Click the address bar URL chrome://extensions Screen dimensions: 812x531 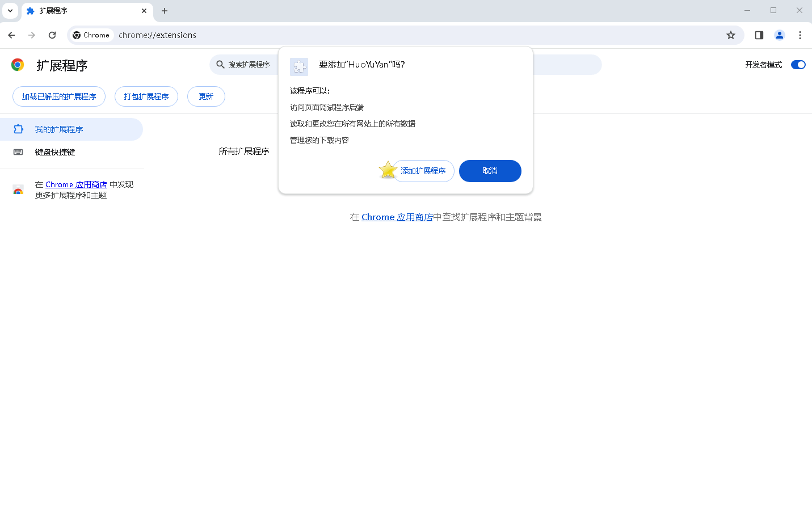[x=157, y=35]
